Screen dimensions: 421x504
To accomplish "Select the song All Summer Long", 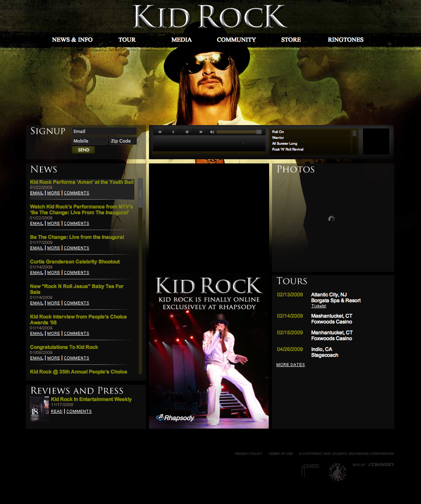I will (311, 143).
